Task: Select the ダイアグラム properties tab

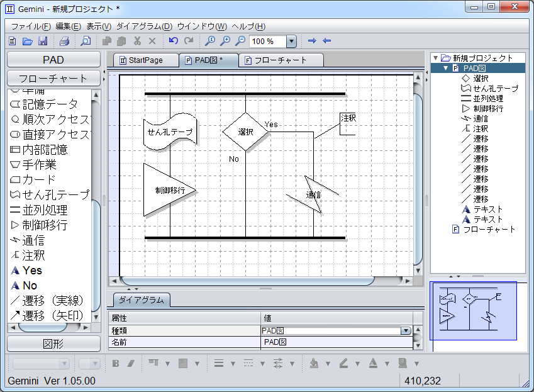Action: (x=142, y=300)
